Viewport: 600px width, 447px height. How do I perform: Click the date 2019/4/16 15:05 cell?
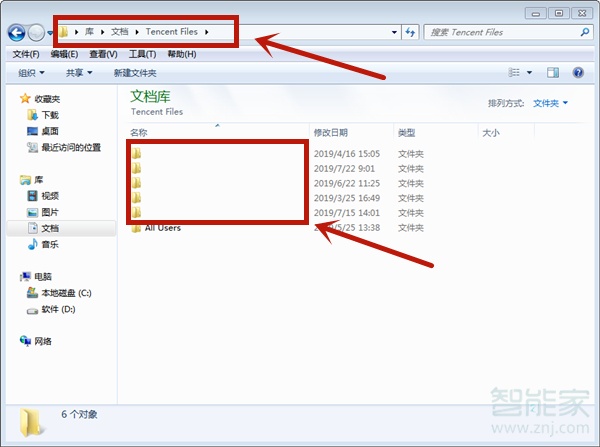[x=347, y=154]
